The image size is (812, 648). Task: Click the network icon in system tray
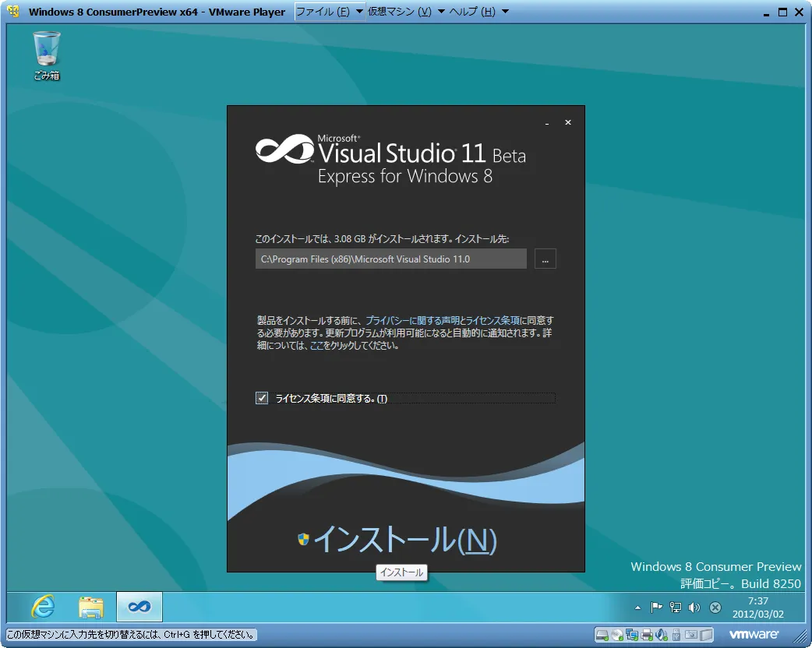point(675,607)
